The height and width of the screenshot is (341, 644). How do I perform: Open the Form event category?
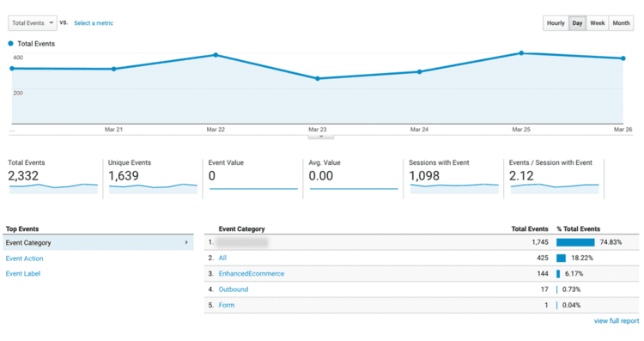227,305
